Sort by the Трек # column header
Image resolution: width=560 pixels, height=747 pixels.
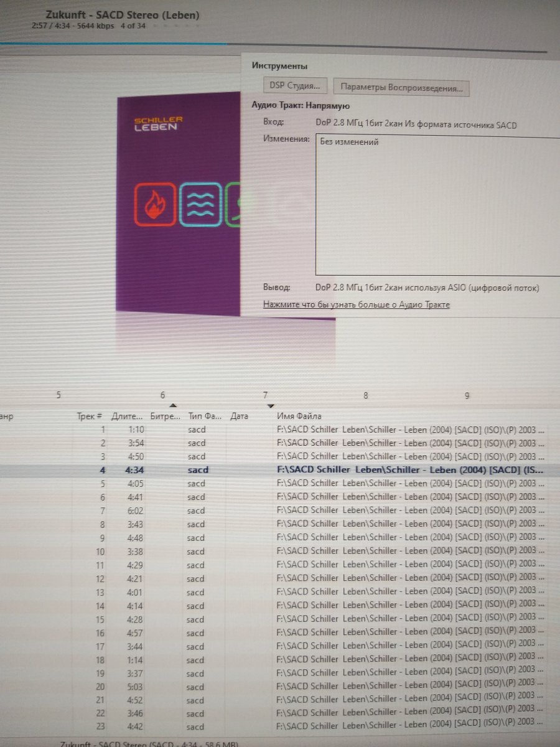point(89,416)
